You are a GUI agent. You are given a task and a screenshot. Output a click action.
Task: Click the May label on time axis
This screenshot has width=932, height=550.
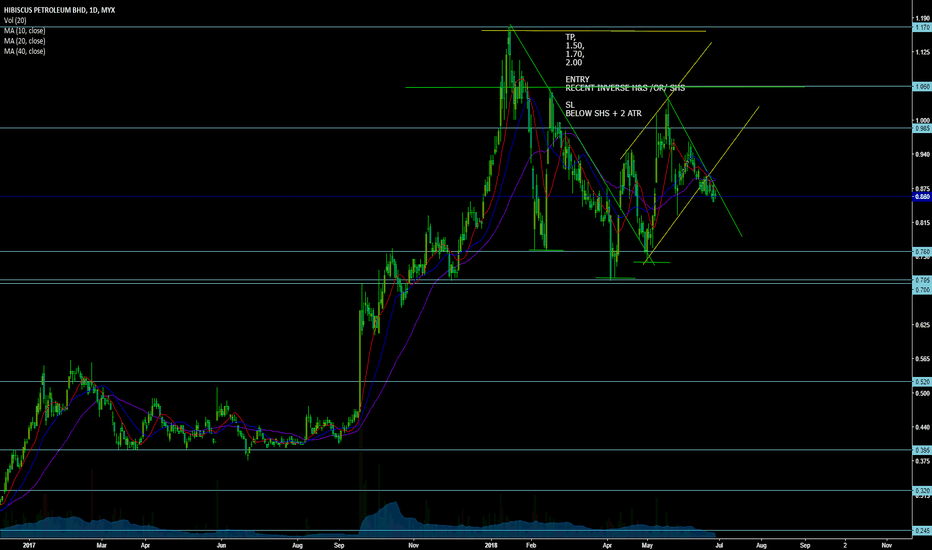coord(648,545)
